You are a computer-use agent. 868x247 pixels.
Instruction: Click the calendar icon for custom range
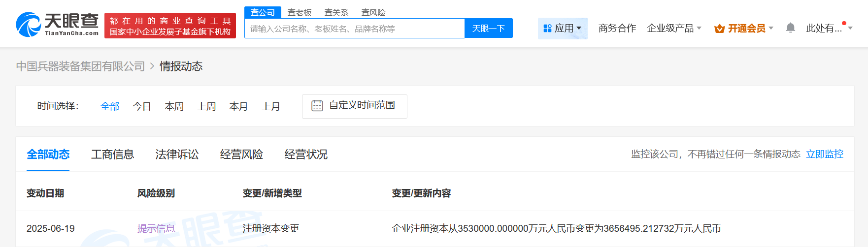(x=317, y=106)
